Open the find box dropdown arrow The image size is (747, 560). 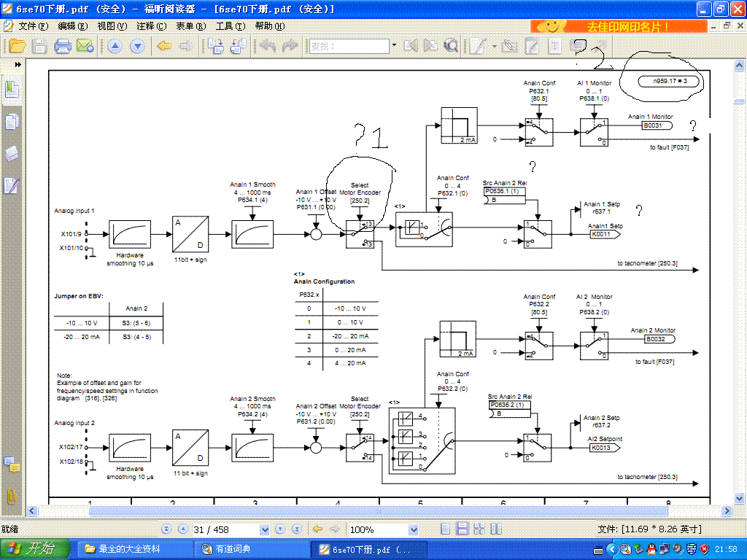(x=394, y=46)
